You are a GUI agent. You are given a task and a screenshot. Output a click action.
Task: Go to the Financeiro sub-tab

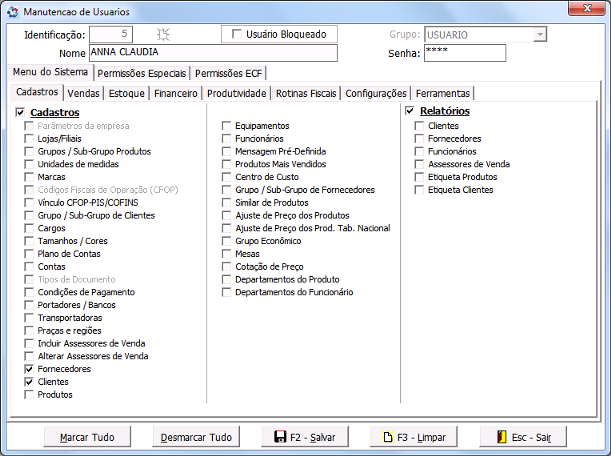tap(176, 93)
